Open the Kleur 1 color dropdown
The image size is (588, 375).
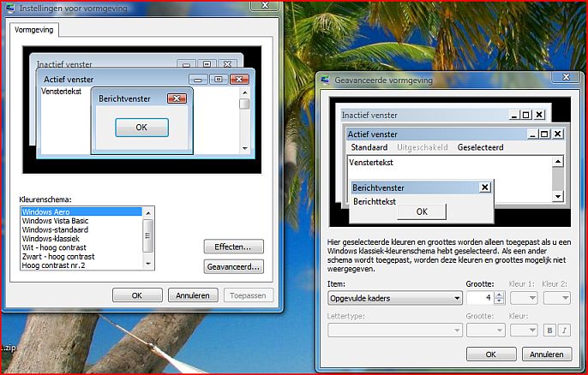click(x=524, y=298)
